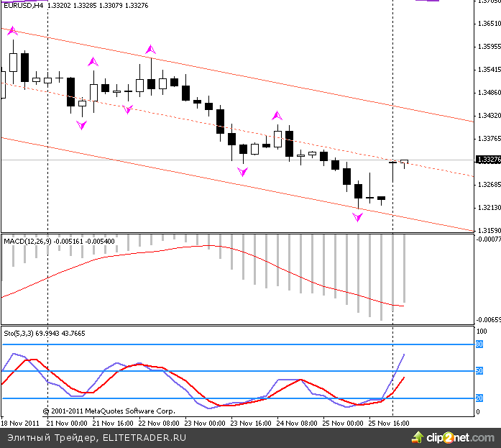501x448 pixels.
Task: Click the down fractal arrow below 25 Nov low
Action: 358,216
